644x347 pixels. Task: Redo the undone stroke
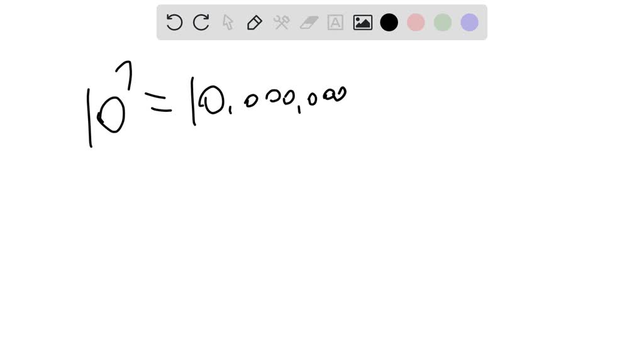click(x=201, y=22)
